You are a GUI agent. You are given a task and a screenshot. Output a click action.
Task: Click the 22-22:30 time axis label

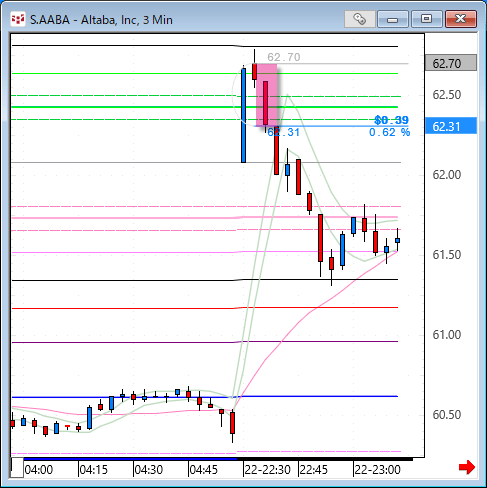(x=268, y=470)
